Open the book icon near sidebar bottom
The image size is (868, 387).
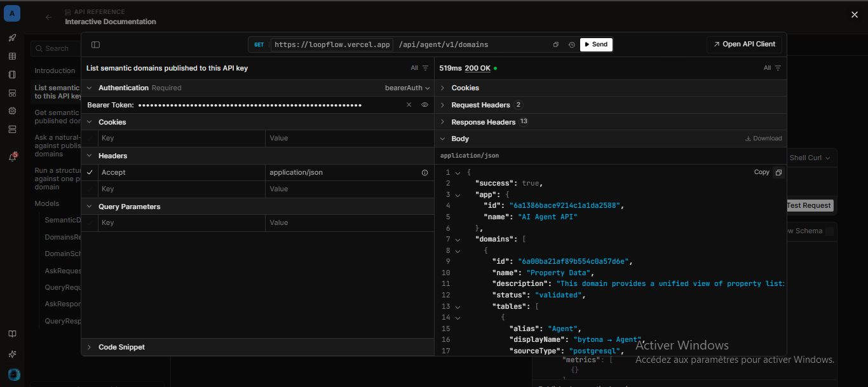coord(12,334)
